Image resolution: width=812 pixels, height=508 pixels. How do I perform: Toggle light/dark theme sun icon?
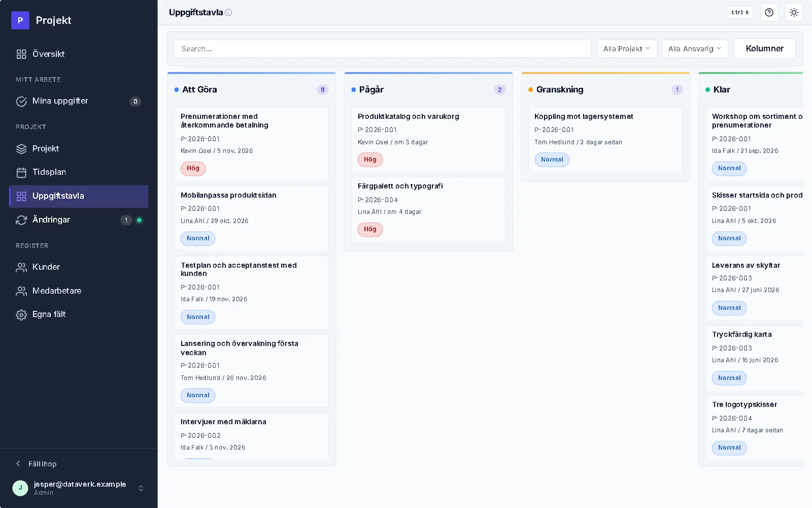click(x=794, y=13)
